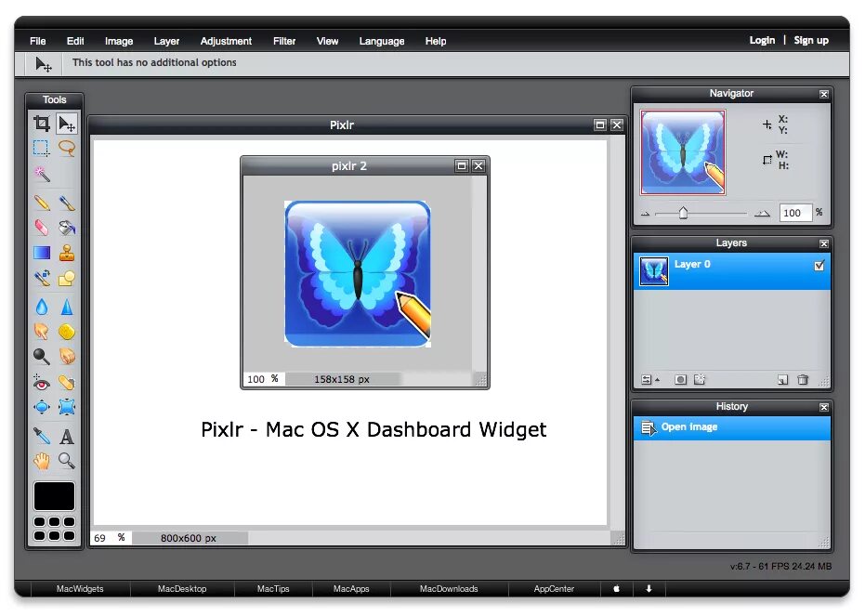
Task: Select the Colorpicker eyedropper tool
Action: (x=42, y=437)
